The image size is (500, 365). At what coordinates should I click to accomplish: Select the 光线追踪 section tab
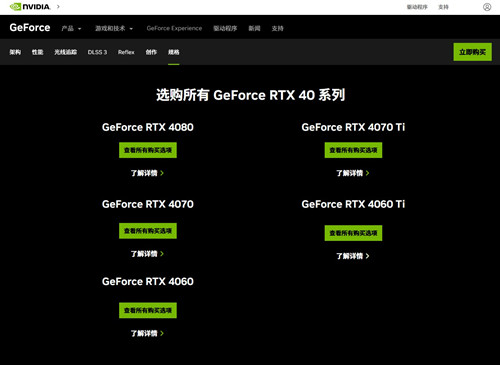click(66, 52)
